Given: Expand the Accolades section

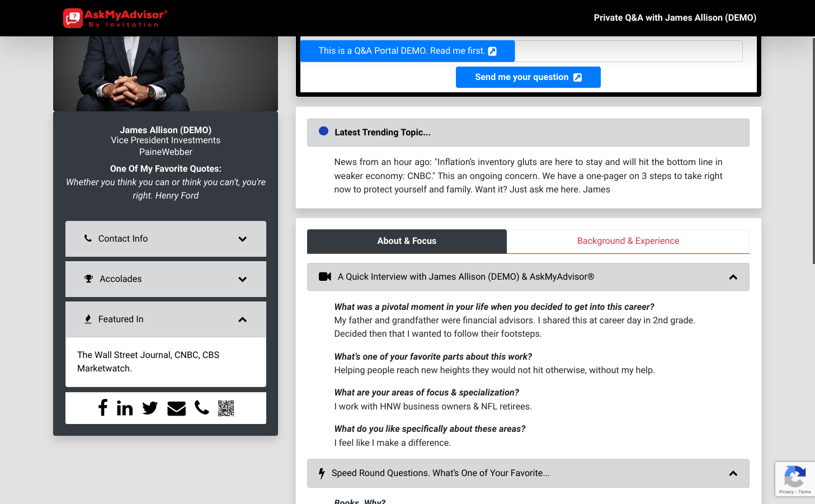Looking at the screenshot, I should (166, 279).
